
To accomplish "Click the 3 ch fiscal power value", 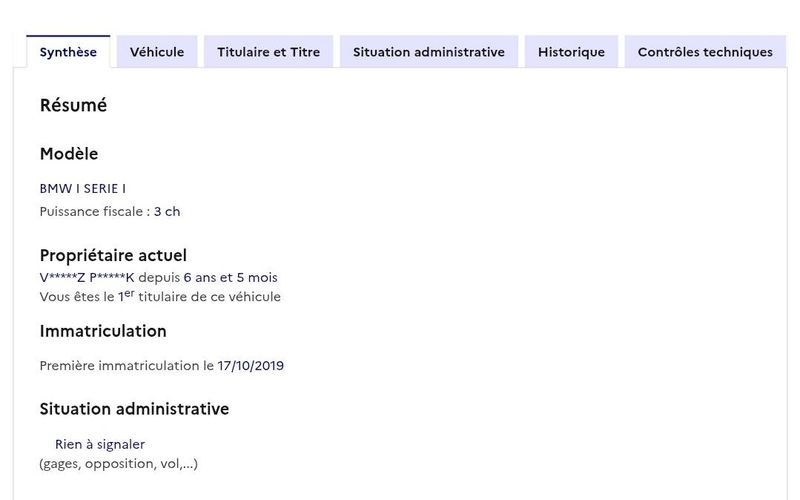I will [x=167, y=211].
